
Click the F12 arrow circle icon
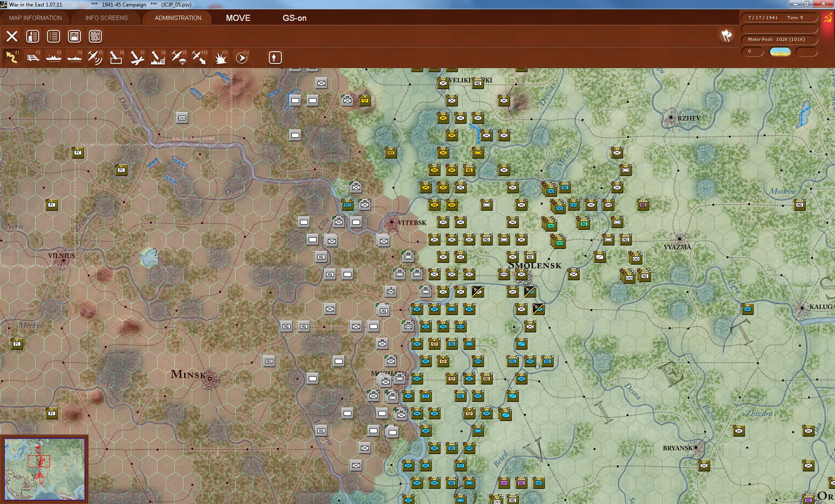point(242,57)
